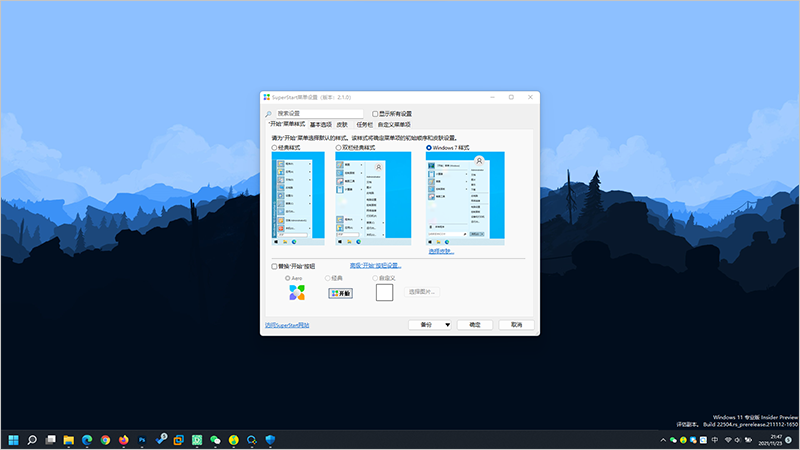Select the 双栏经典样式 radio button
The height and width of the screenshot is (450, 800).
tap(338, 147)
